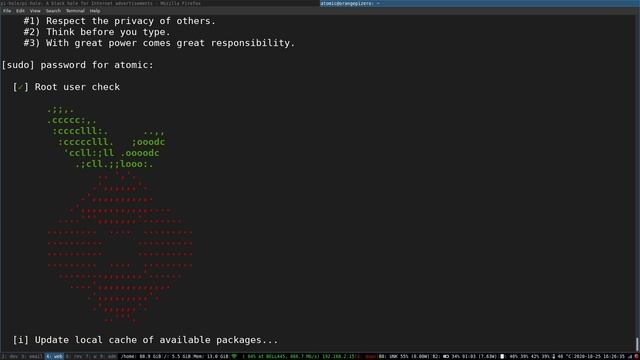This screenshot has height=360, width=640.
Task: Open the View menu
Action: tap(35, 11)
